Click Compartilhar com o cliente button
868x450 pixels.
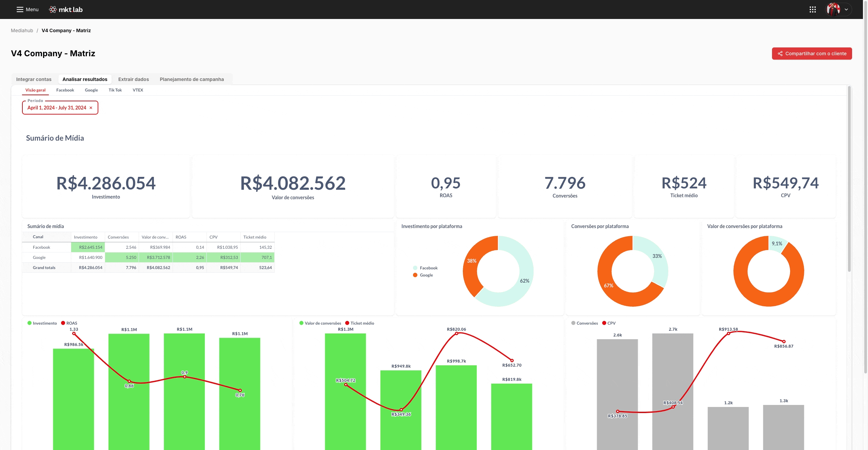coord(812,54)
